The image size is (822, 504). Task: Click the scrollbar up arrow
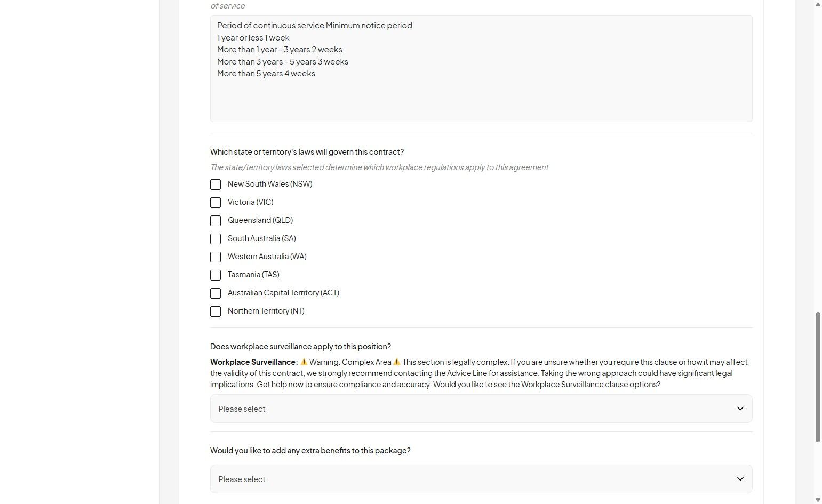818,4
